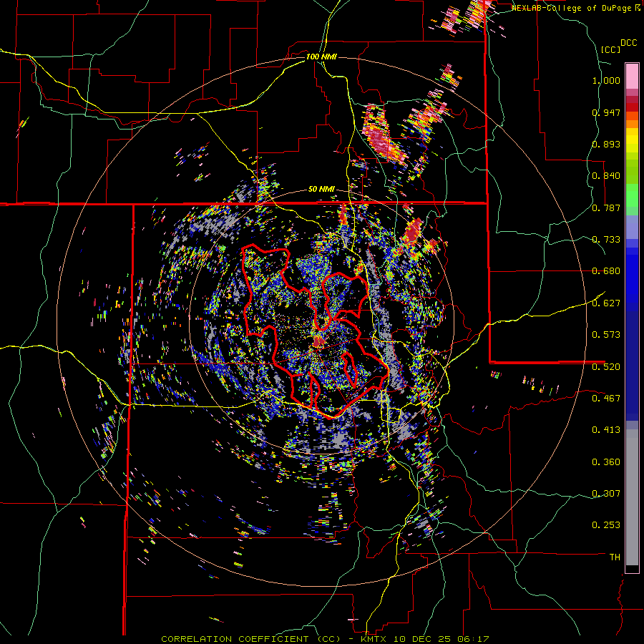Screen dimensions: 644x644
Task: Click the 50 NMI range ring label
Action: click(x=321, y=190)
